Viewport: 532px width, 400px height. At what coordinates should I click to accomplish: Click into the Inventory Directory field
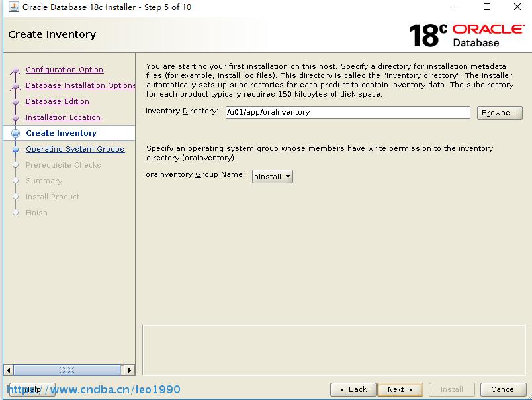pyautogui.click(x=348, y=113)
